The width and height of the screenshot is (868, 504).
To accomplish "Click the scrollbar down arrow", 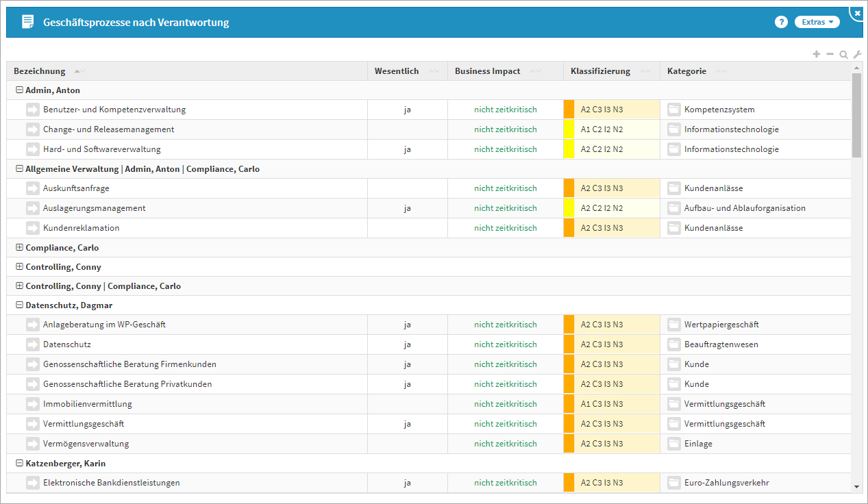I will tap(856, 486).
